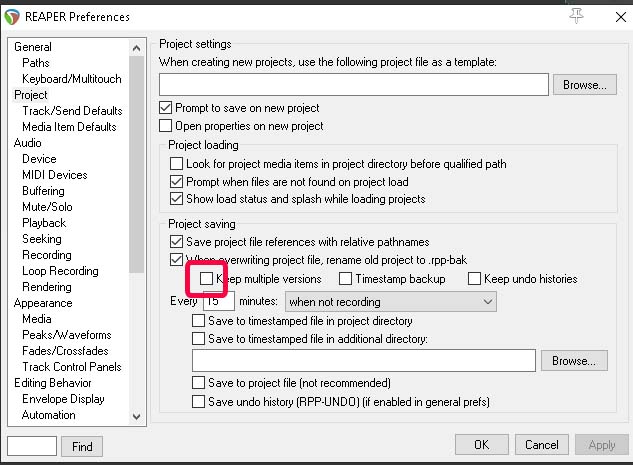Open Track Control Panels preferences
The image size is (633, 465).
[72, 367]
